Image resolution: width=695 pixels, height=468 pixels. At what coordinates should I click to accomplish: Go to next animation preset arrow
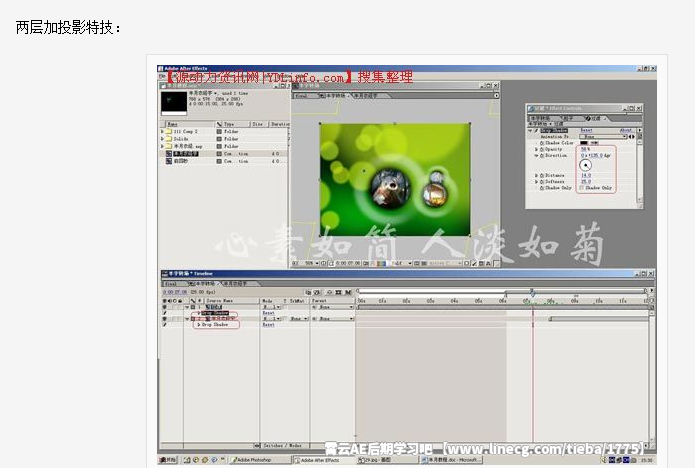(633, 137)
